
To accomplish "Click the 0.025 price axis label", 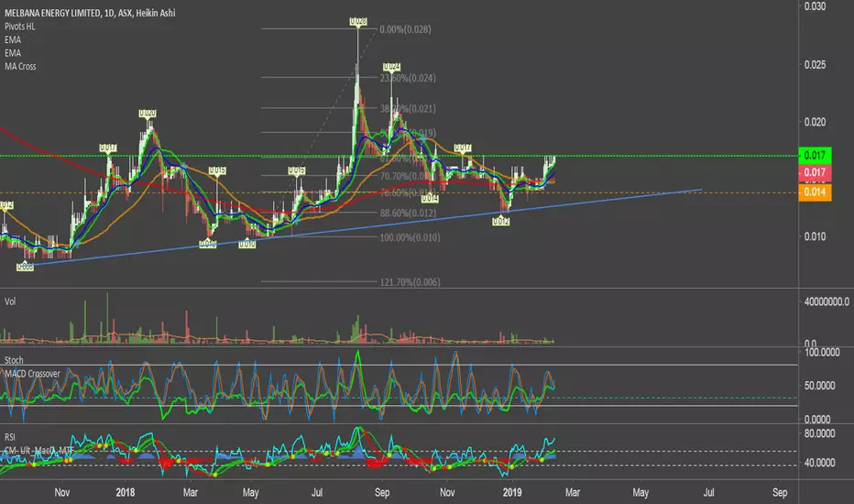I will click(815, 64).
